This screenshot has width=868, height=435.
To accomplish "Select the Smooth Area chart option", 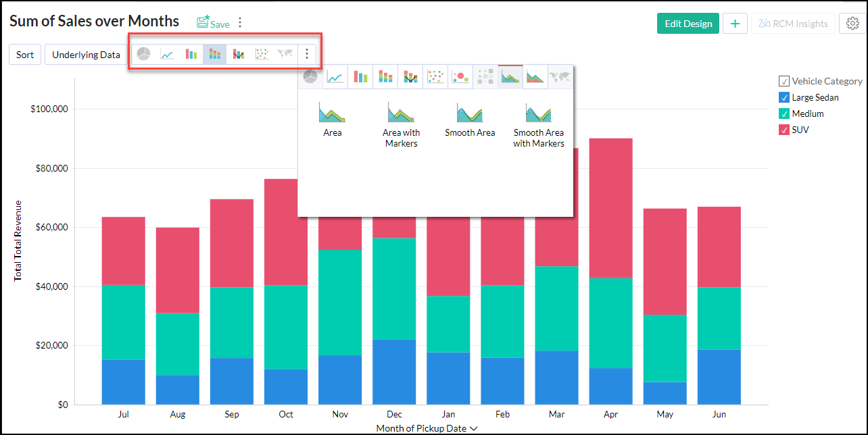I will coord(469,120).
